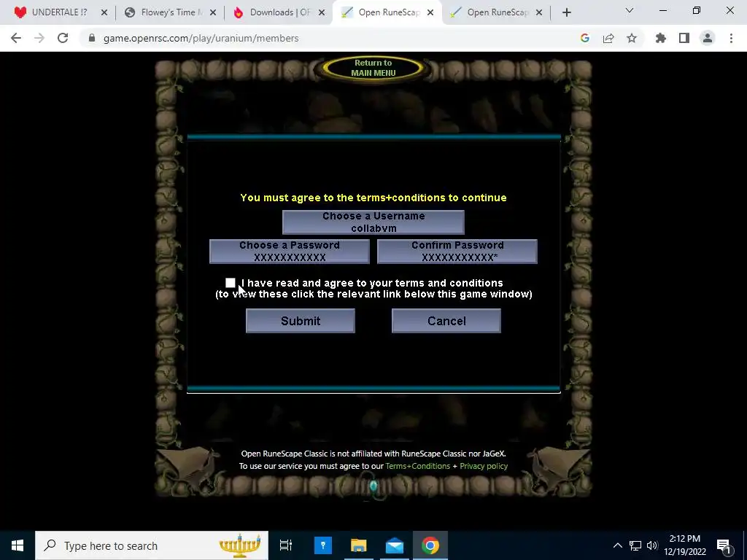Image resolution: width=747 pixels, height=560 pixels.
Task: Check the agree to terms and conditions checkbox
Action: (230, 283)
